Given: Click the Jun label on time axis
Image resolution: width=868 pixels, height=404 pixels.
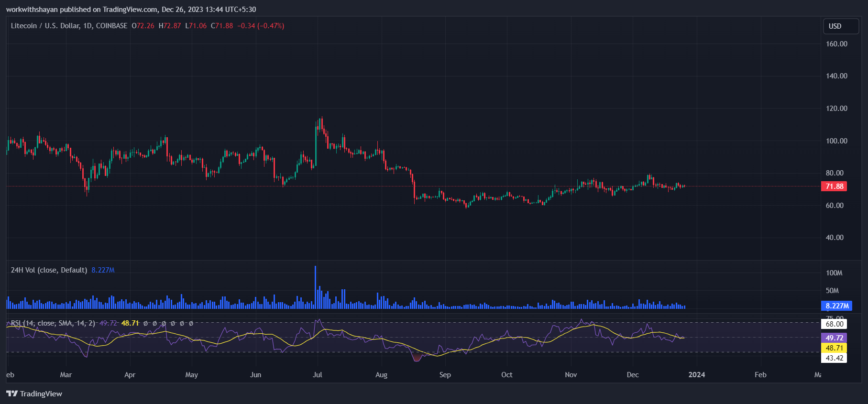Looking at the screenshot, I should (256, 375).
